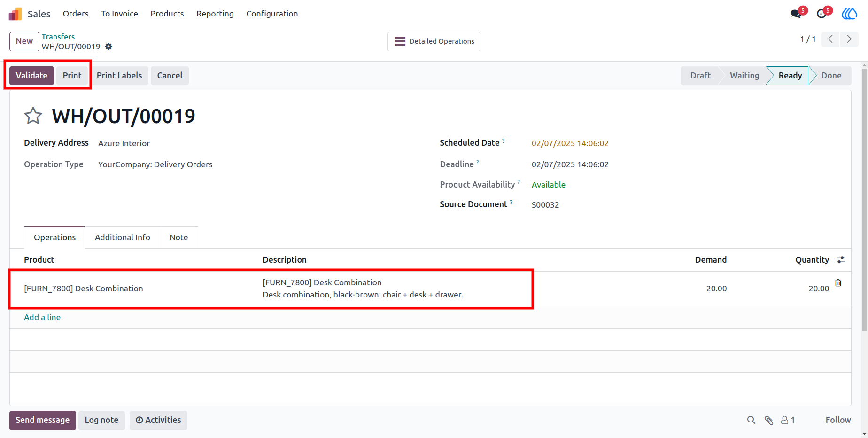Edit the Scheduled Date field

[570, 143]
